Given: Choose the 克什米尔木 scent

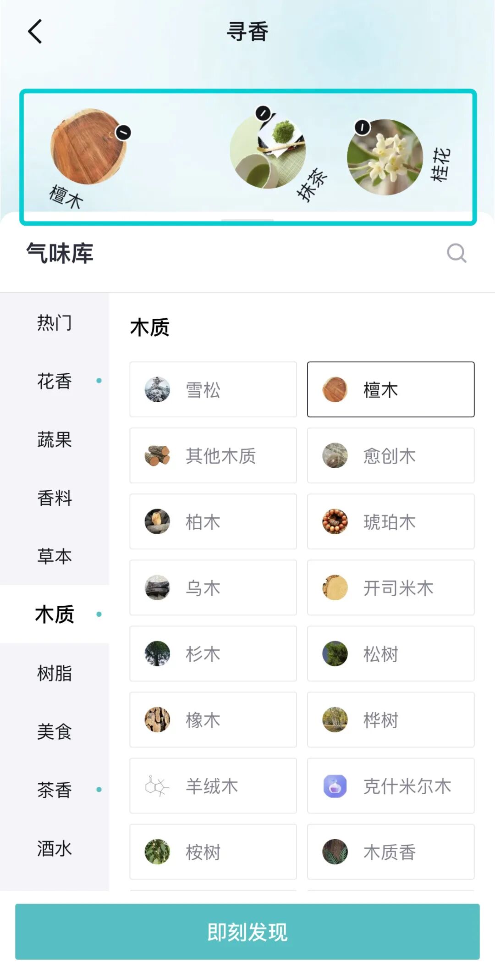Looking at the screenshot, I should [390, 786].
